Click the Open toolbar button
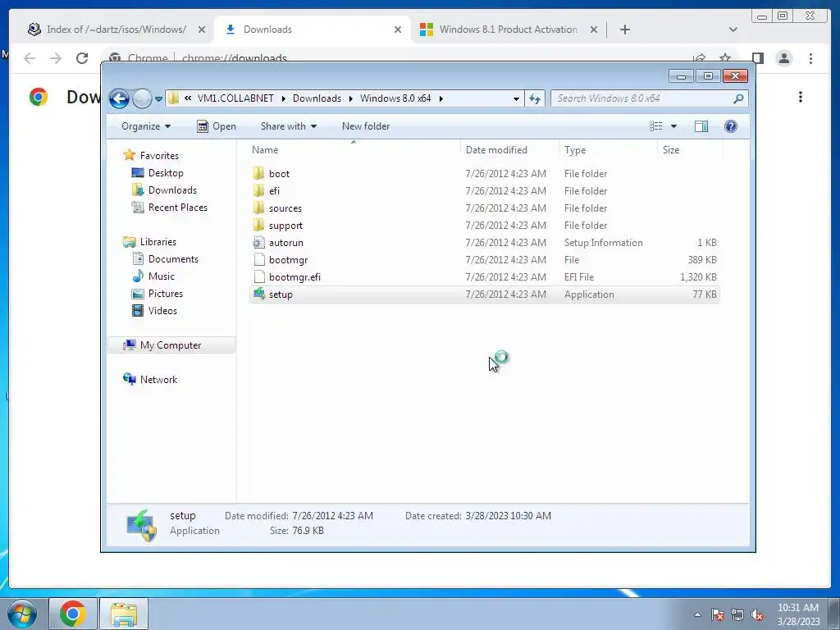 (x=217, y=126)
